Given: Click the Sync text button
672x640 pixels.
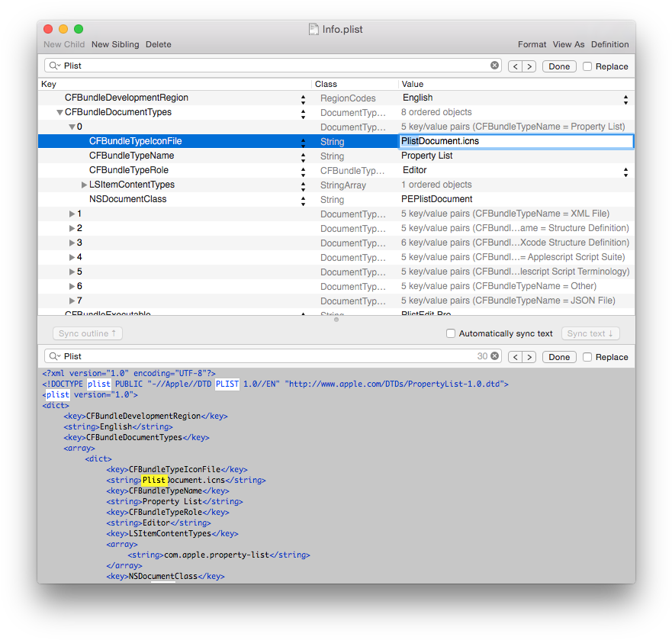Looking at the screenshot, I should point(590,333).
